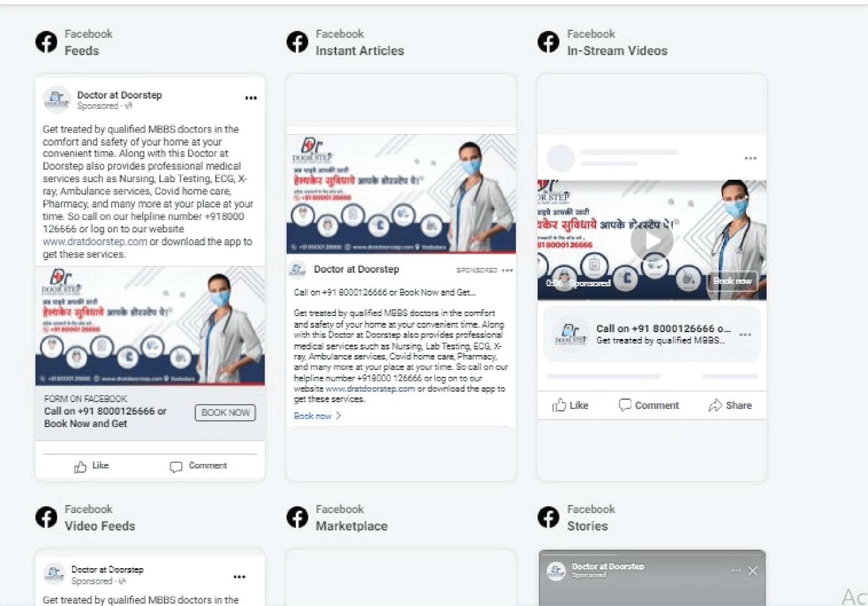This screenshot has width=868, height=606.
Task: Open three-dot menu on Feeds ad post
Action: [x=251, y=98]
